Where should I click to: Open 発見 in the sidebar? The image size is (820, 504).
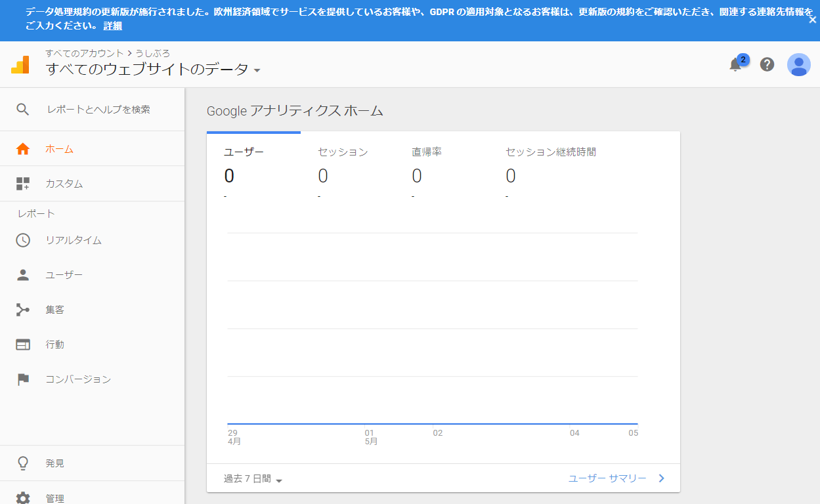(x=92, y=463)
